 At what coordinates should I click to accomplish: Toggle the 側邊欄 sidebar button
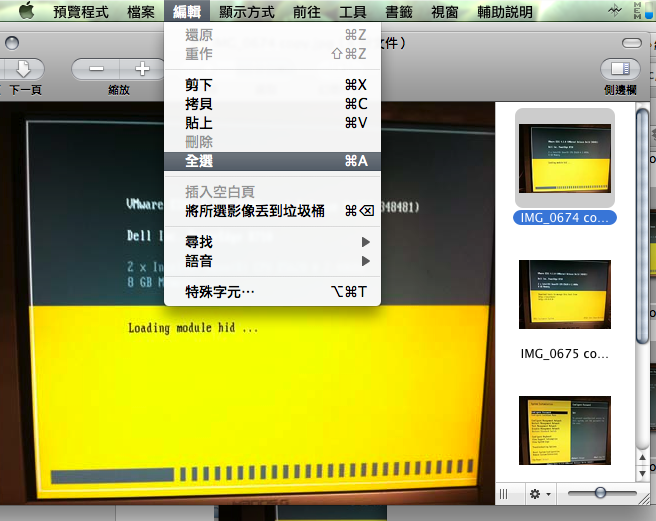620,69
